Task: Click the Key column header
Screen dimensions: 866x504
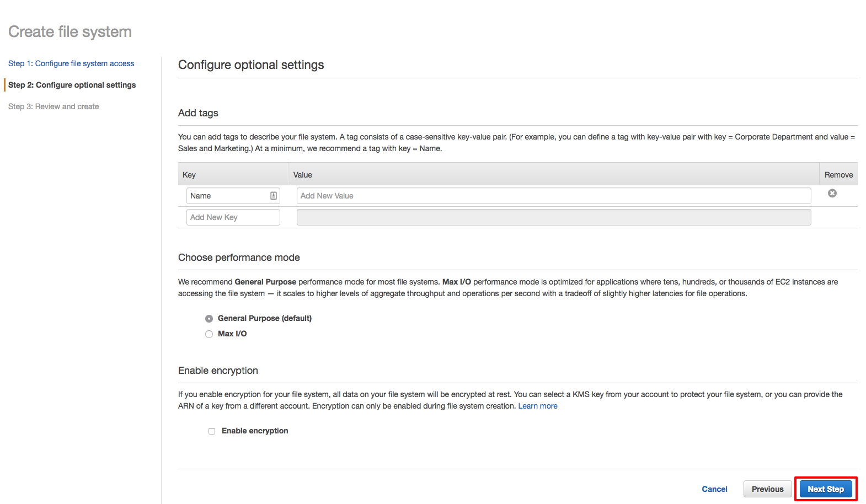Action: pos(189,175)
